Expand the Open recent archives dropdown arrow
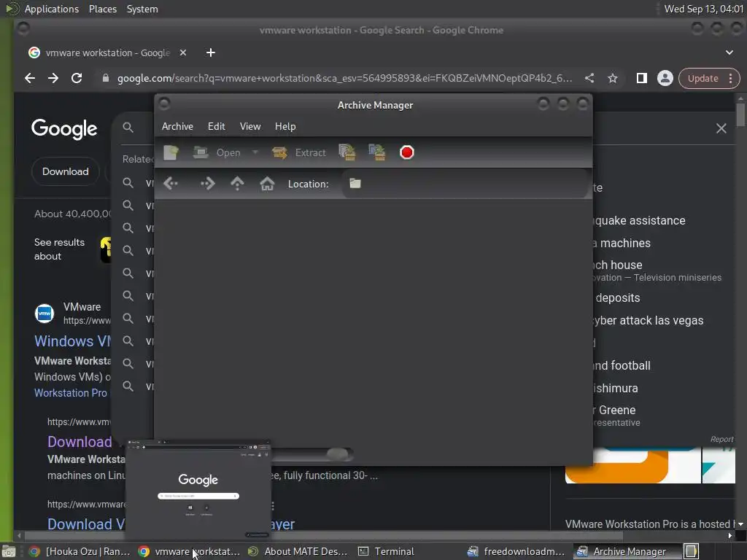Screen dimensions: 747x560 [255, 152]
